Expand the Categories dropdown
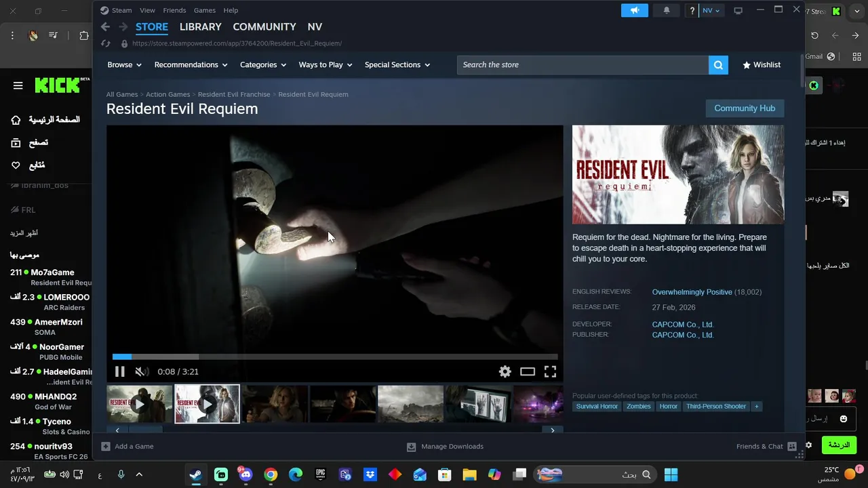The width and height of the screenshot is (868, 488). point(263,65)
